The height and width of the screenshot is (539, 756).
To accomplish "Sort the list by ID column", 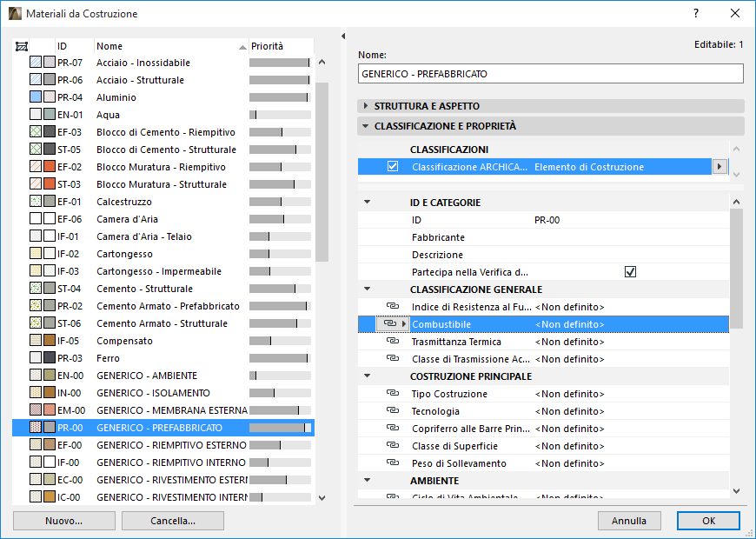I will click(x=75, y=46).
